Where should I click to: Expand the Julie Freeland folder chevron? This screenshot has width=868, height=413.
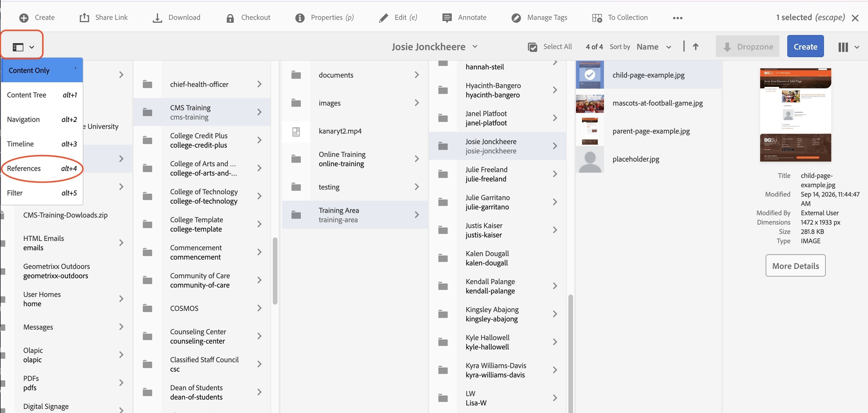point(555,174)
